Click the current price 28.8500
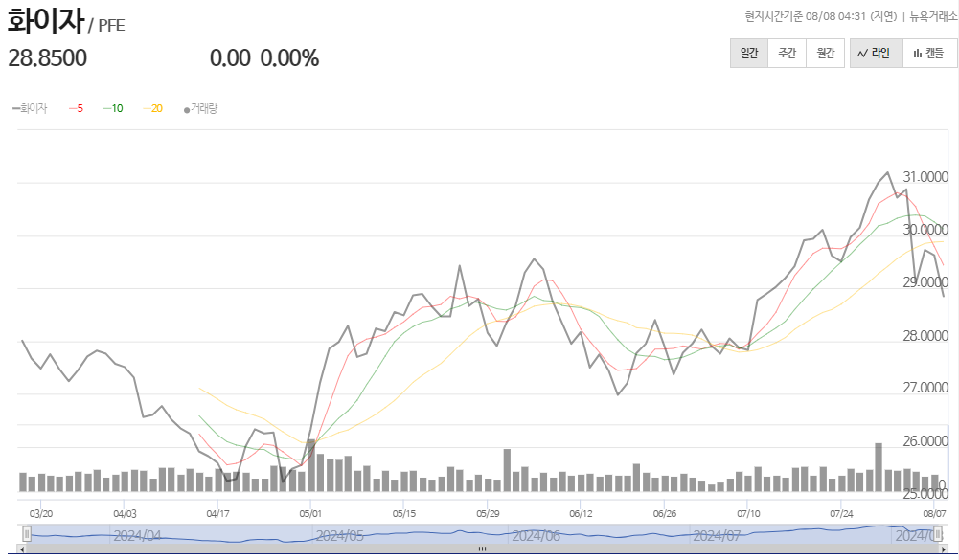This screenshot has height=560, width=959. (x=48, y=58)
